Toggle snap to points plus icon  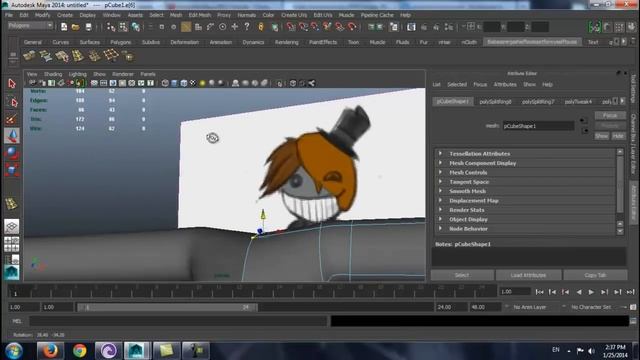(x=235, y=27)
